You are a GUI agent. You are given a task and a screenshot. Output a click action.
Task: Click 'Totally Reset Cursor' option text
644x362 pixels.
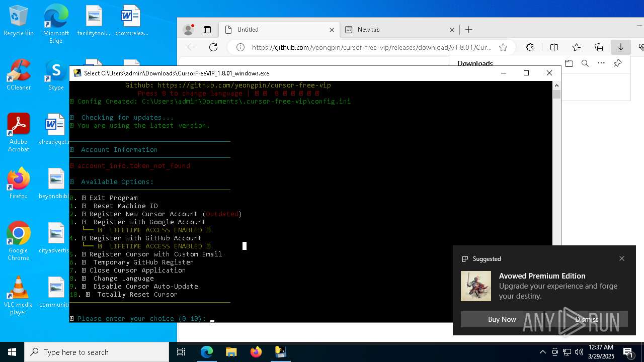(137, 294)
